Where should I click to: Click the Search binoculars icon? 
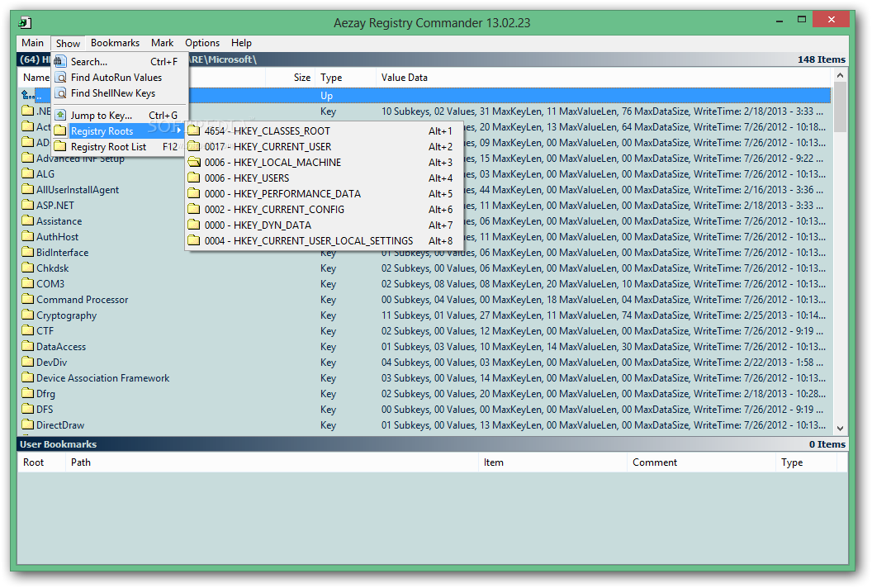[x=60, y=62]
